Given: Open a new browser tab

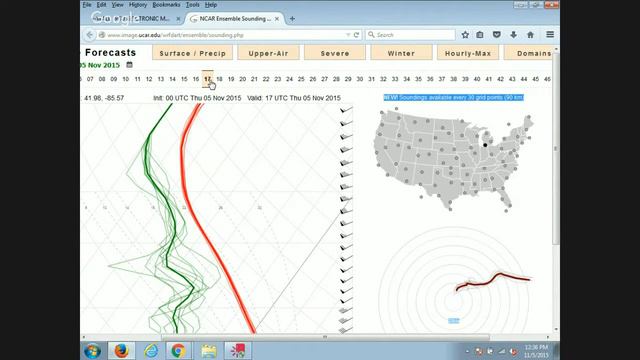Looking at the screenshot, I should point(292,19).
